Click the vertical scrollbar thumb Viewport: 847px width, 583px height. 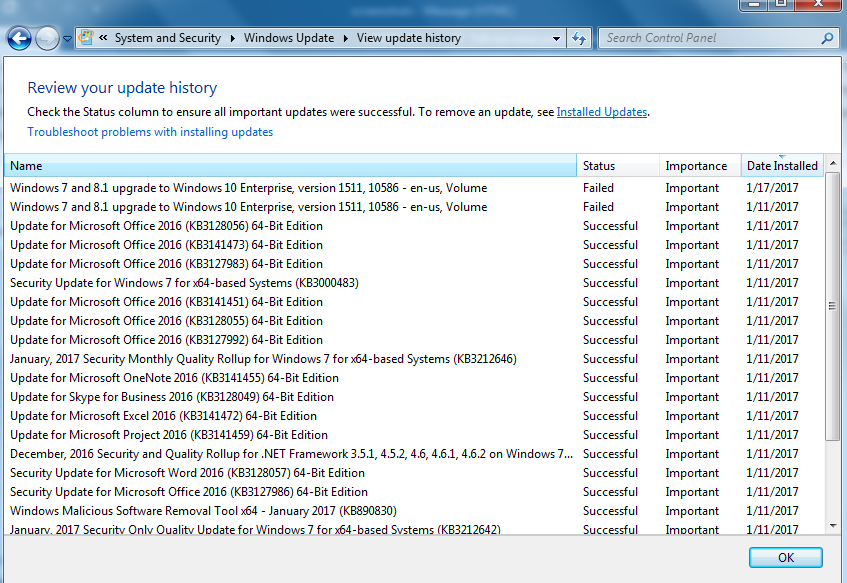(833, 306)
